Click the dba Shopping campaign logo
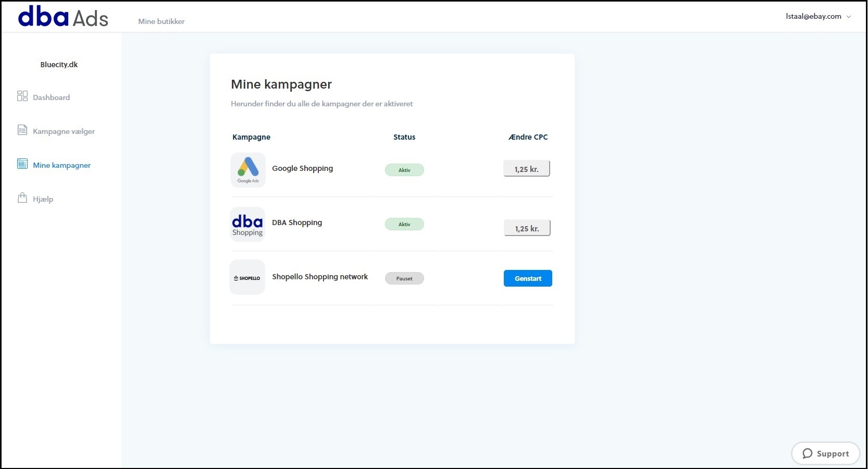Screen dimensions: 868x469 (x=247, y=225)
